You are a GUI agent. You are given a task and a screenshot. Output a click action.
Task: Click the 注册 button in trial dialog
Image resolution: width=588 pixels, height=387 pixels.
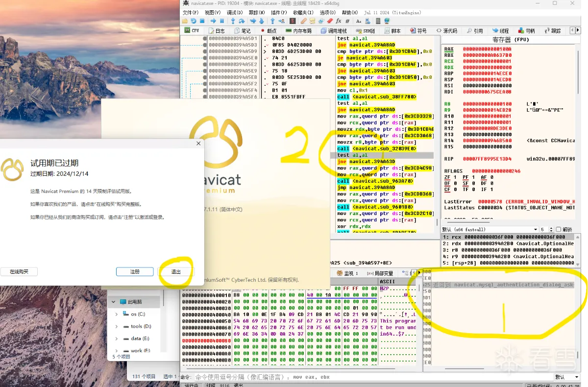coord(135,271)
